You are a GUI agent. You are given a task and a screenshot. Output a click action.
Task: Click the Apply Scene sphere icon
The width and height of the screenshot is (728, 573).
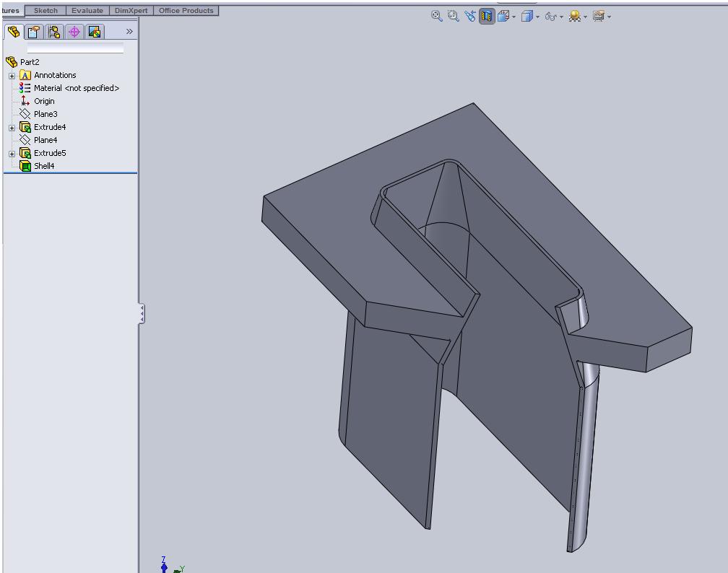(x=575, y=17)
